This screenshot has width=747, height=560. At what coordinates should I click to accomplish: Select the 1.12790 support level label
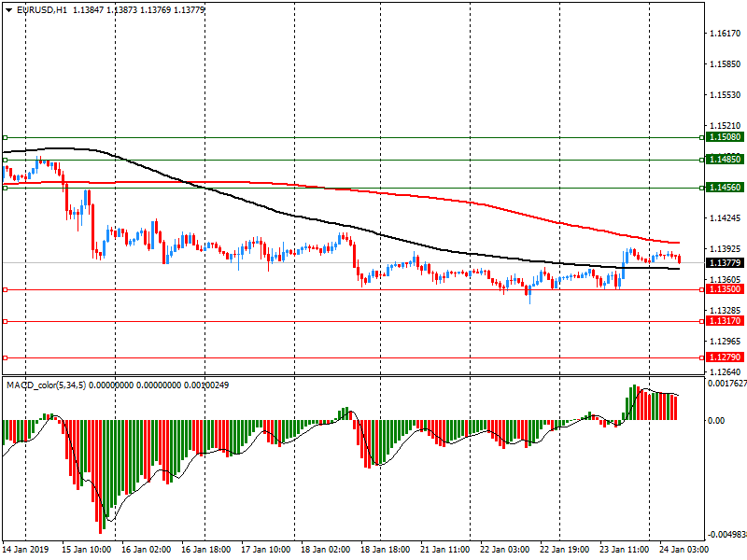pyautogui.click(x=725, y=357)
